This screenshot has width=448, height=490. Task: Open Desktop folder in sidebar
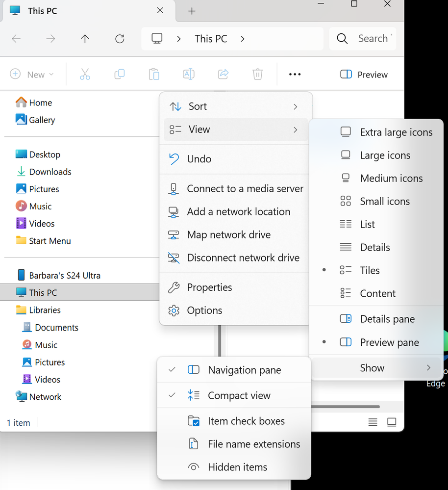tap(38, 155)
